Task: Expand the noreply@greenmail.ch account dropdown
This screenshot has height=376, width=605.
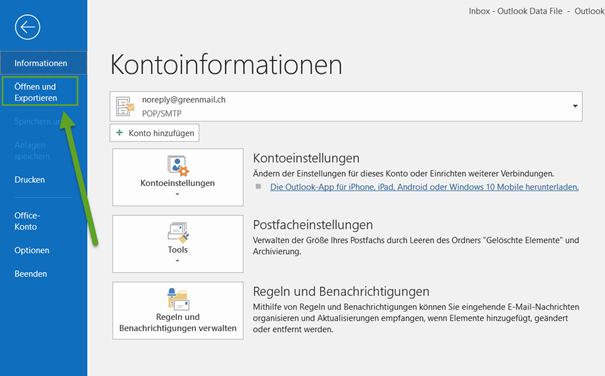Action: point(575,106)
